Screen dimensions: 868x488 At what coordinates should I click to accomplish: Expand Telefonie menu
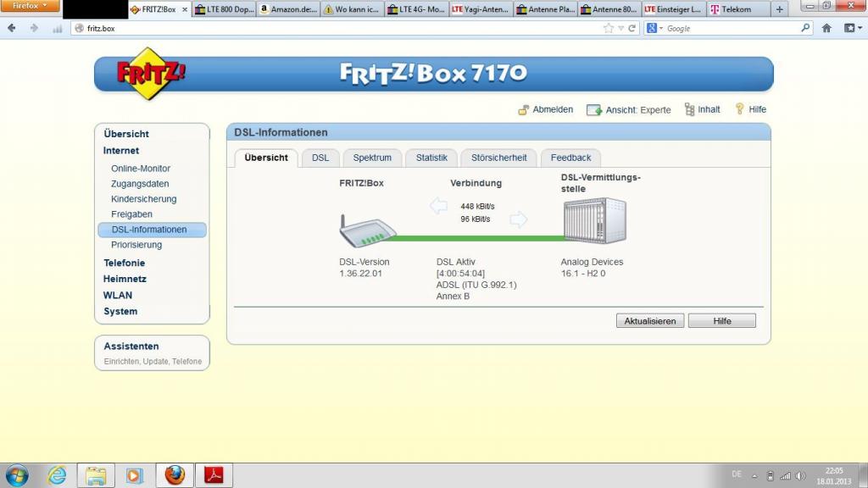(x=124, y=263)
